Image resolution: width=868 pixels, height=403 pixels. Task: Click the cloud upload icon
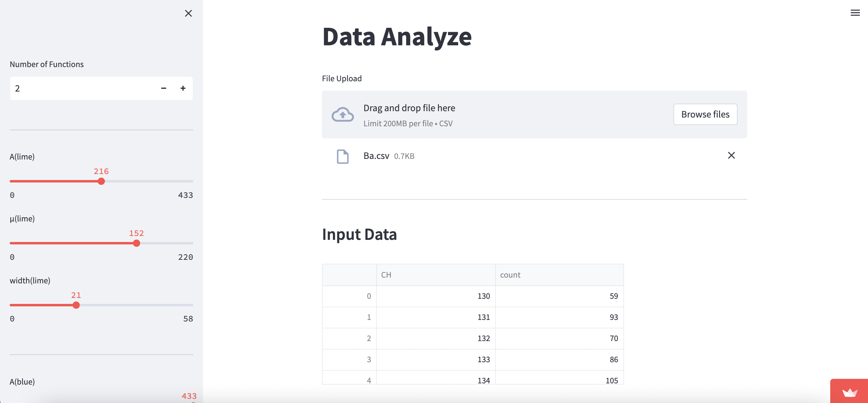[x=342, y=114]
